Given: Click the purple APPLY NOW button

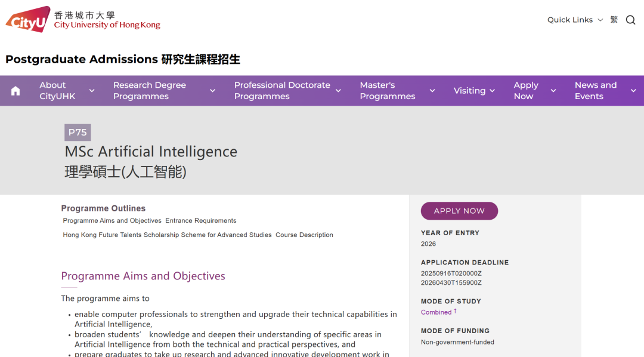Looking at the screenshot, I should click(x=459, y=211).
